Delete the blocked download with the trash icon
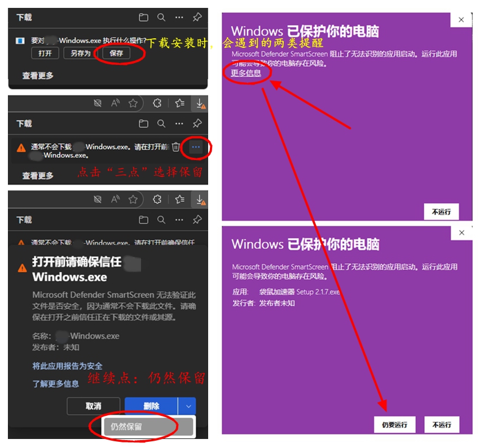Viewport: 484px width, 448px height. click(175, 147)
